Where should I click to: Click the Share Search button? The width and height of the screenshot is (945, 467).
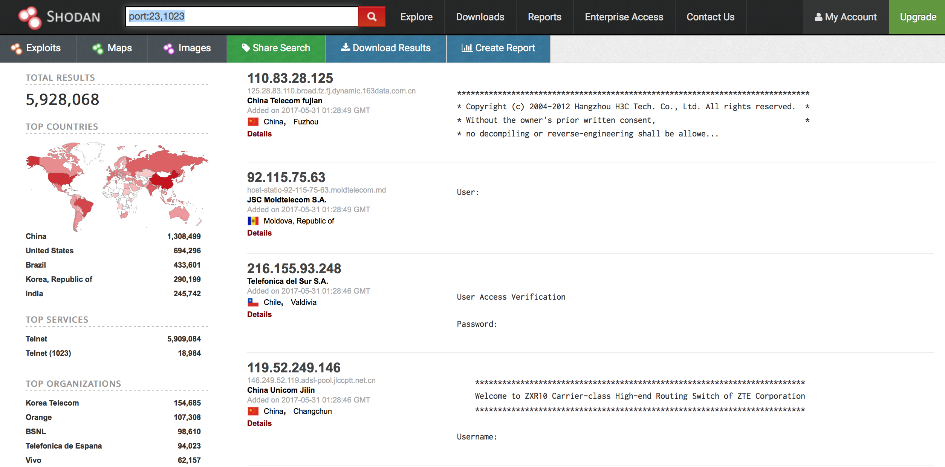[276, 48]
